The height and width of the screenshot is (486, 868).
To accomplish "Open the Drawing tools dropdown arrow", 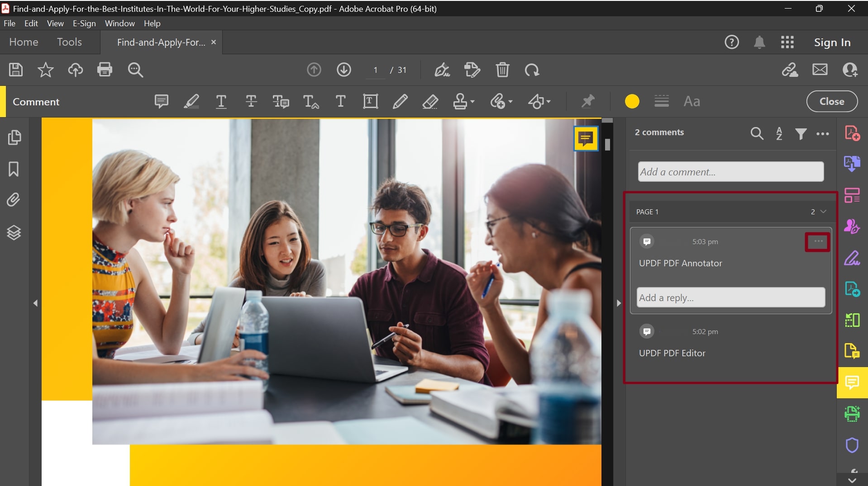I will pos(548,102).
